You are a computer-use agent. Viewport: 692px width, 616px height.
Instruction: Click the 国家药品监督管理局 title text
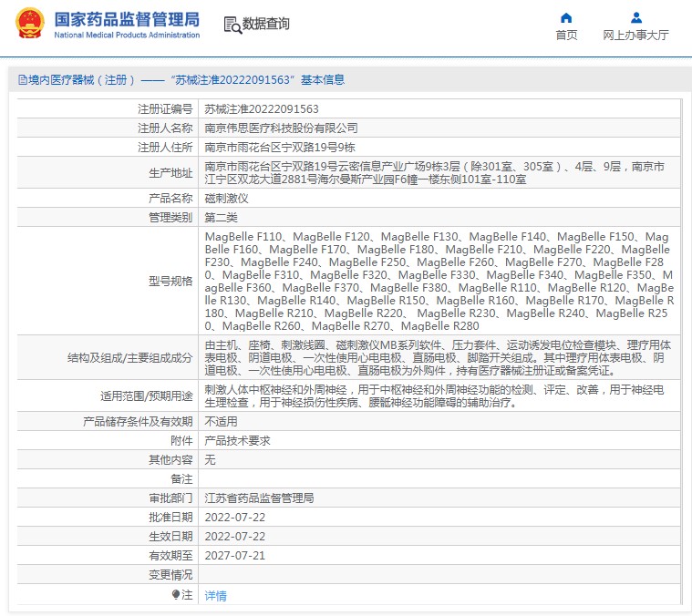pyautogui.click(x=126, y=18)
